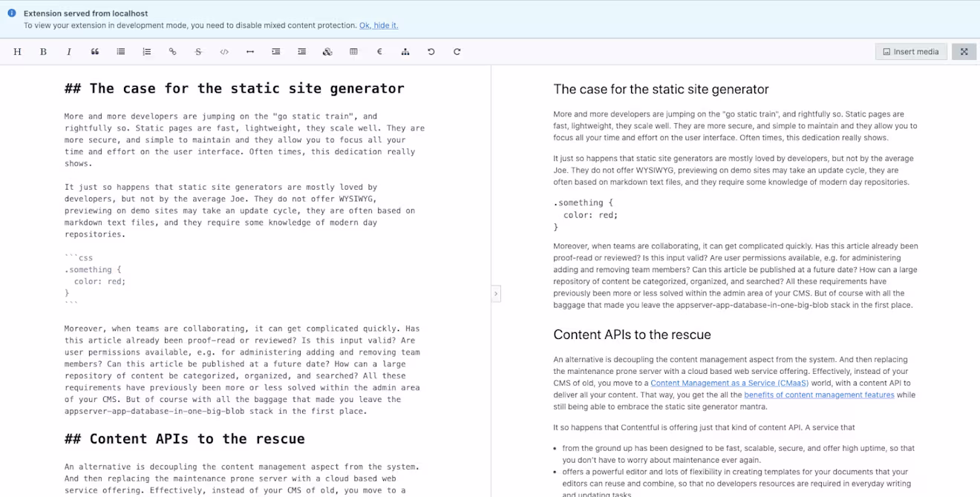This screenshot has width=980, height=497.
Task: Click 'Extension served from localhost' banner title
Action: (85, 13)
